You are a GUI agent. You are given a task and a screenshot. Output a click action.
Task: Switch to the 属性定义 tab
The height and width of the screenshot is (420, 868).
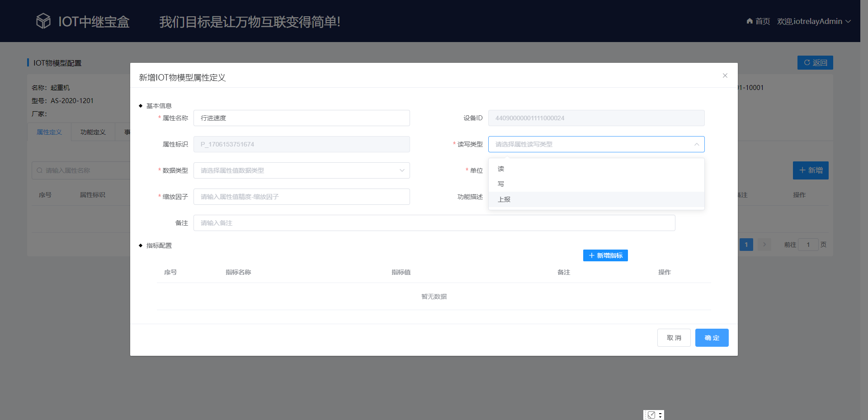[49, 132]
